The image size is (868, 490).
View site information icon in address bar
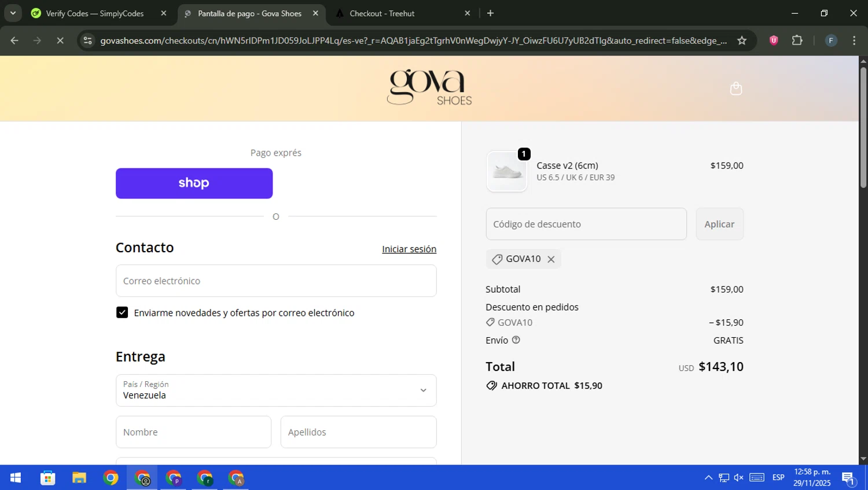pyautogui.click(x=87, y=40)
